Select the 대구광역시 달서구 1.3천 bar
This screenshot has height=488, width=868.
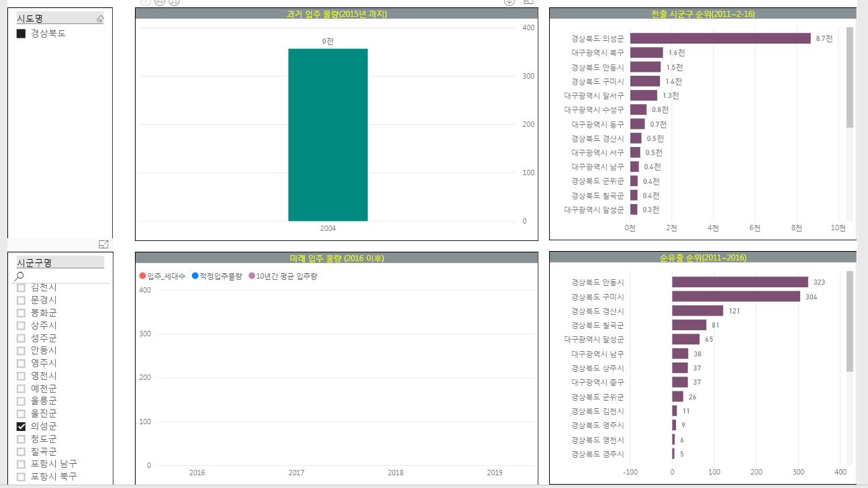click(x=644, y=95)
